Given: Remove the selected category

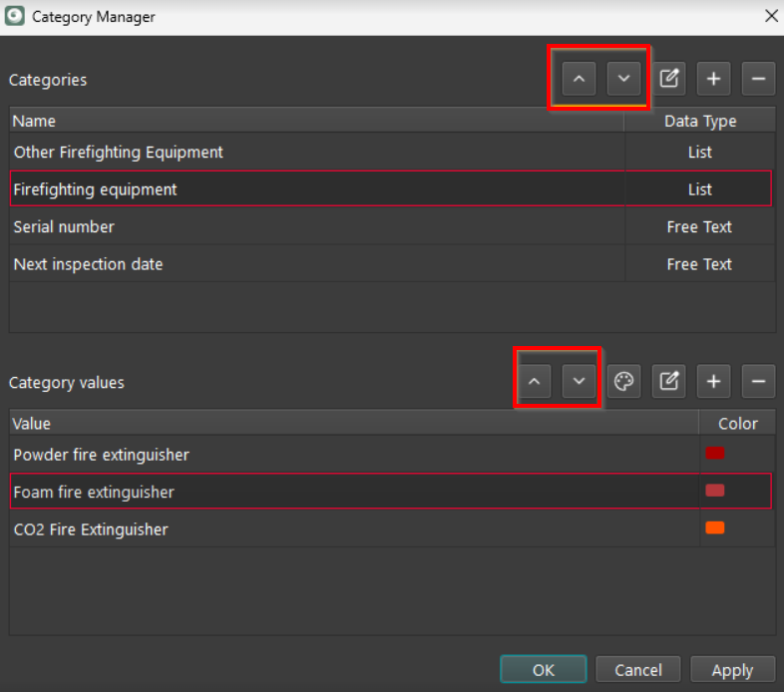Looking at the screenshot, I should [758, 79].
